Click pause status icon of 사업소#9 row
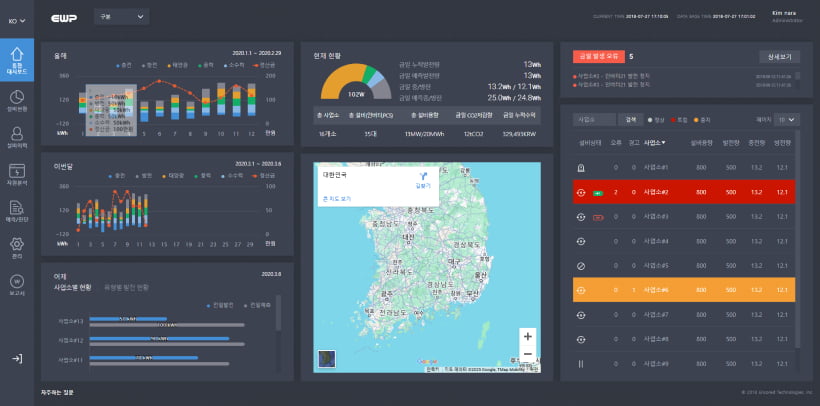This screenshot has width=820, height=406. pyautogui.click(x=580, y=364)
